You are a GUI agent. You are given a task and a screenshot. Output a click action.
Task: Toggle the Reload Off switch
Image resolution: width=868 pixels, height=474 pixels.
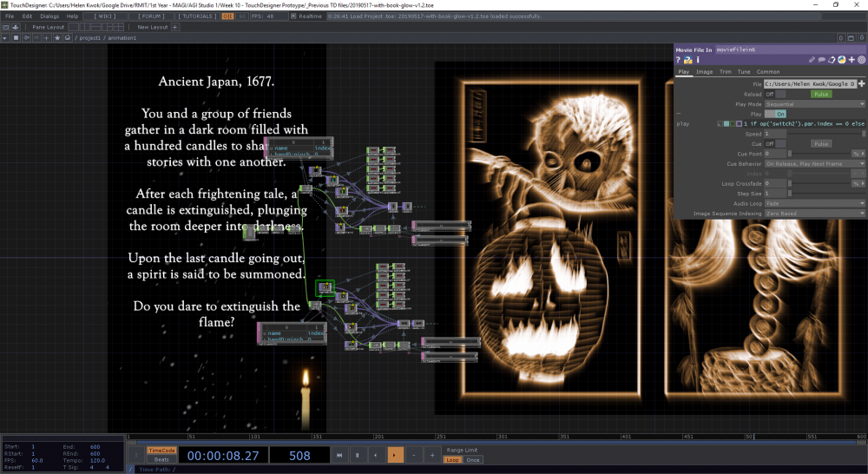click(775, 94)
